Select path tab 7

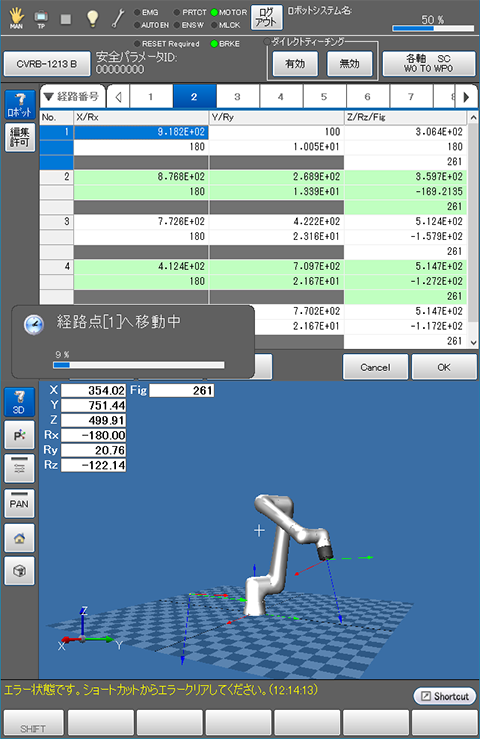pyautogui.click(x=411, y=97)
